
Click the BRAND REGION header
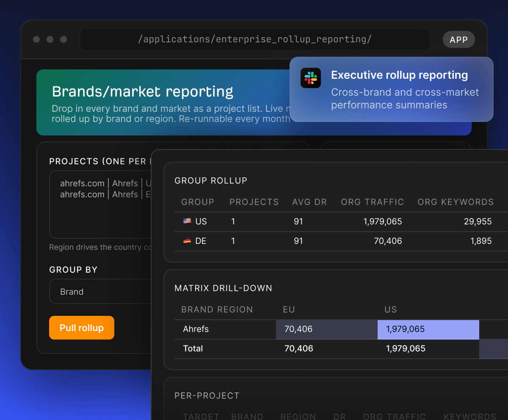tap(217, 309)
